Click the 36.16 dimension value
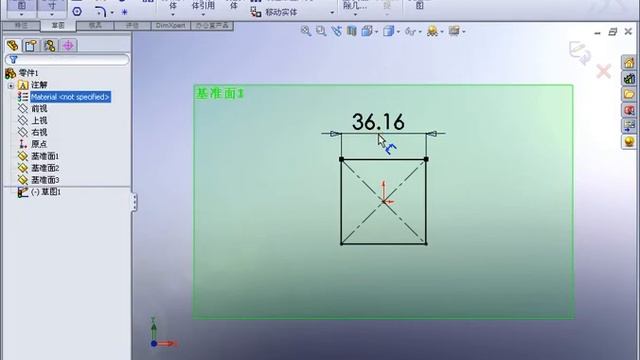This screenshot has width=640, height=360. [378, 122]
